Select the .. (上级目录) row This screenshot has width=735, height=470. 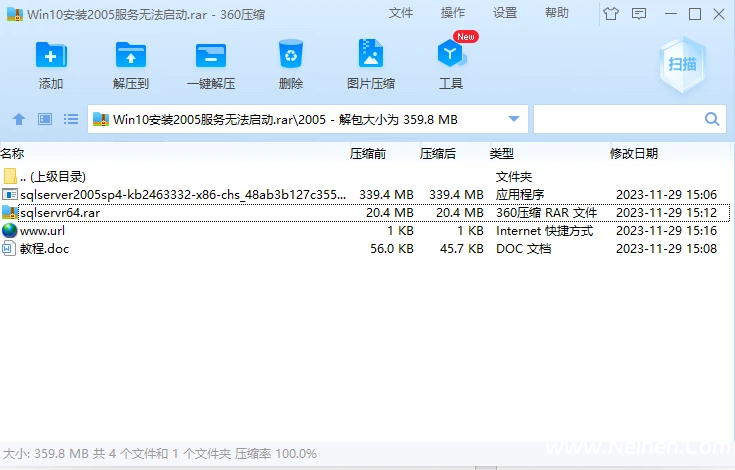click(365, 177)
